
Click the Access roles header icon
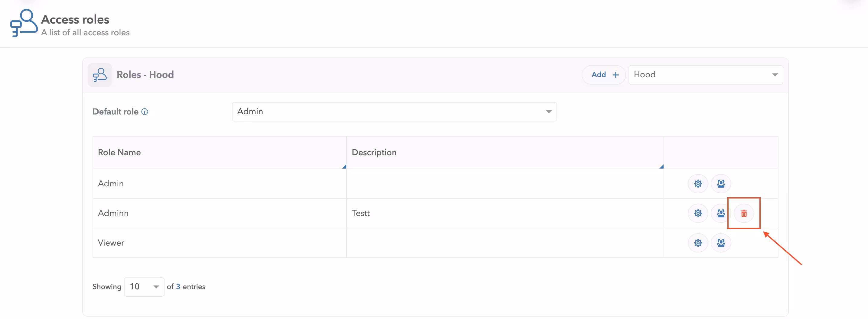tap(24, 23)
